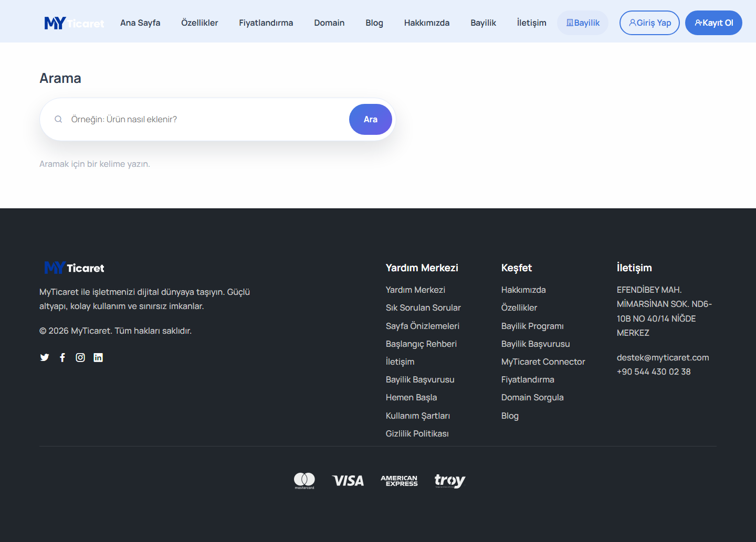Open the İletişim link under Yardım Merkezi
The height and width of the screenshot is (542, 756).
pyautogui.click(x=400, y=362)
